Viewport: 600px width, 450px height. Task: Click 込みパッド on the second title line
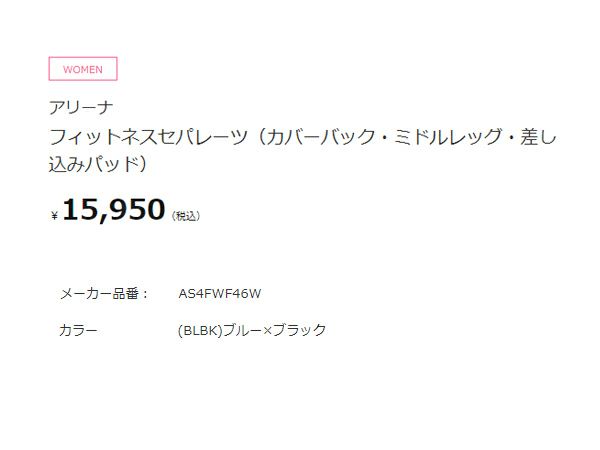click(94, 163)
